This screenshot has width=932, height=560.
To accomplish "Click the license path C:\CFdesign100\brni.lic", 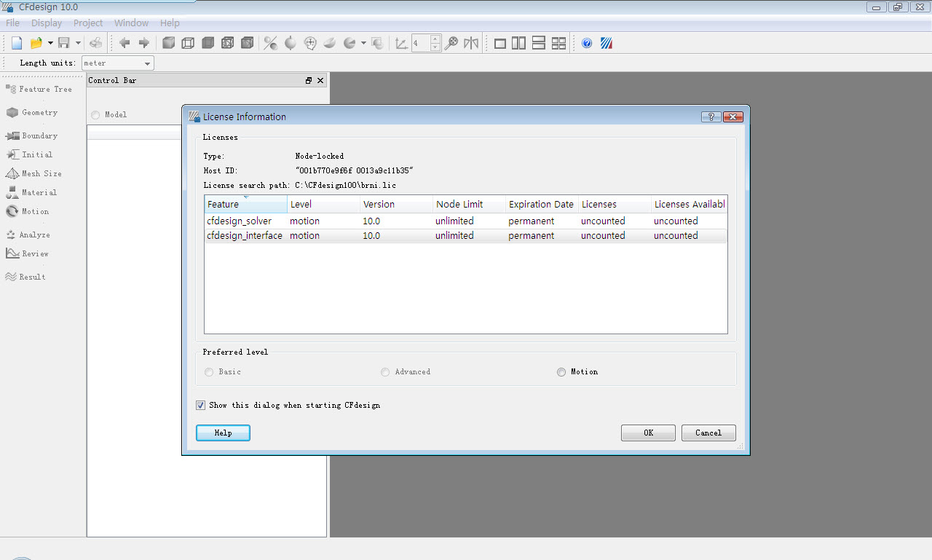I will tap(345, 186).
